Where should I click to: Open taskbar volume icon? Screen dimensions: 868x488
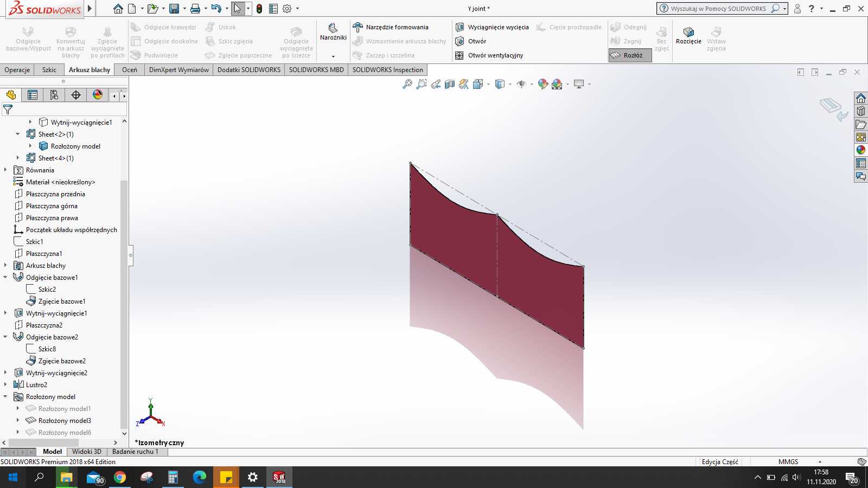[x=796, y=478]
